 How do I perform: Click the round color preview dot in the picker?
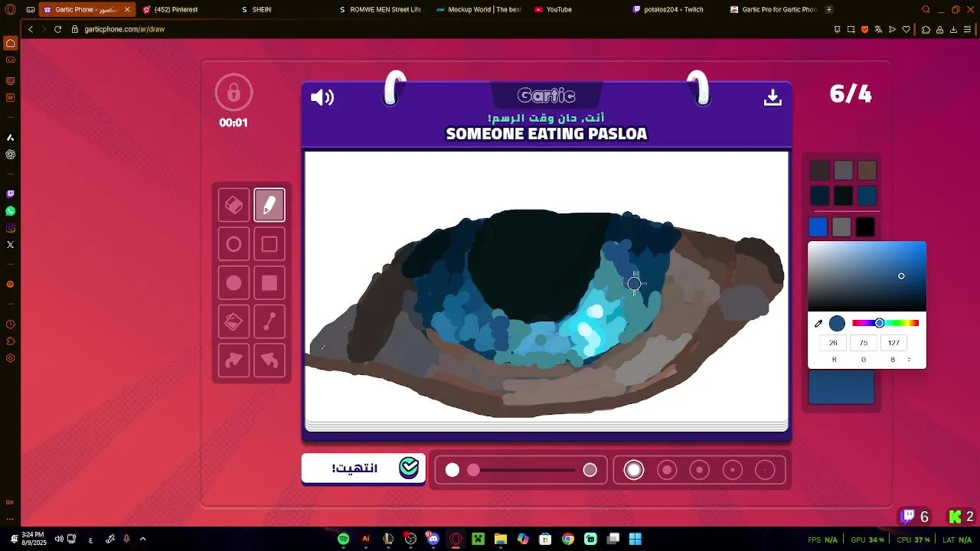click(837, 324)
